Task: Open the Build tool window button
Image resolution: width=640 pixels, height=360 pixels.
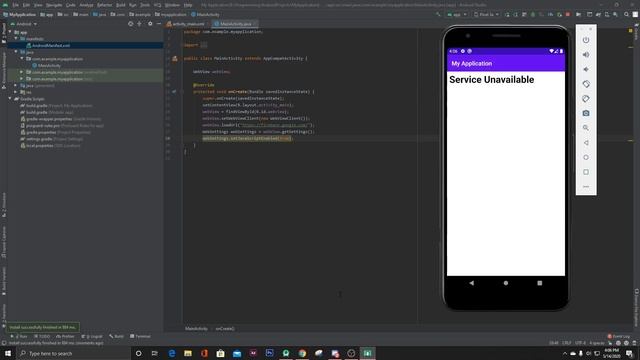Action: [x=116, y=336]
